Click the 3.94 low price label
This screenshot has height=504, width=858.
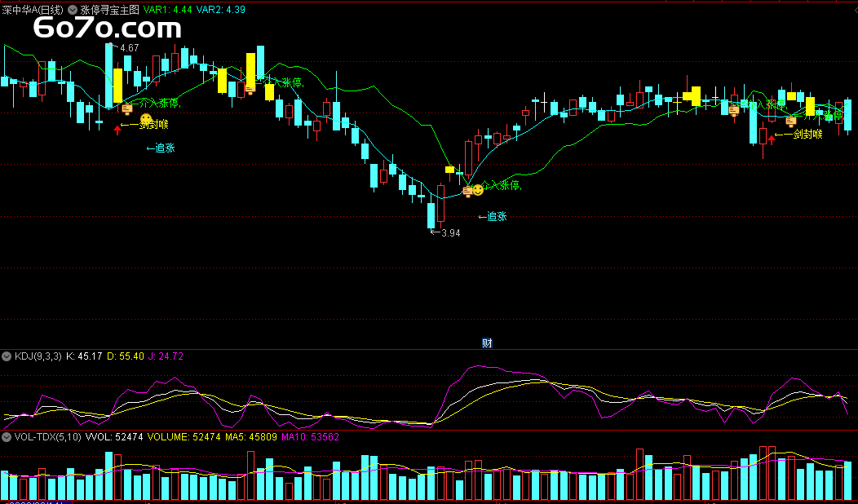coord(451,232)
